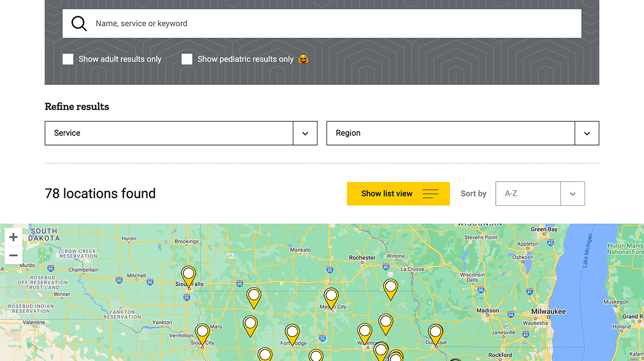Click Madison on the map

[x=488, y=311]
